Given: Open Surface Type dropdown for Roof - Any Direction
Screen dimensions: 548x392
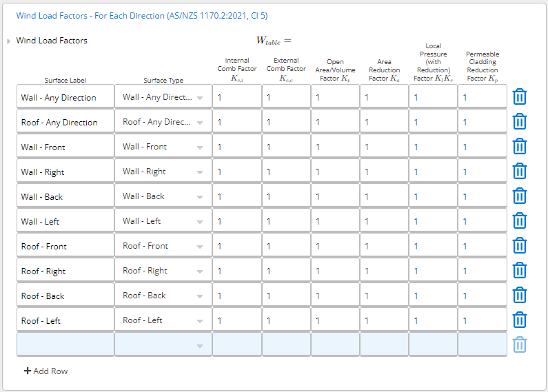Looking at the screenshot, I should 163,121.
